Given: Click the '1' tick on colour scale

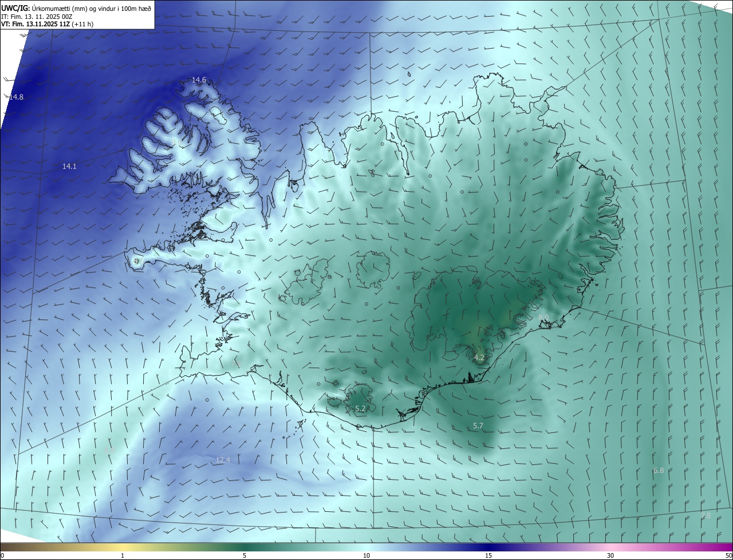Looking at the screenshot, I should pyautogui.click(x=123, y=555).
